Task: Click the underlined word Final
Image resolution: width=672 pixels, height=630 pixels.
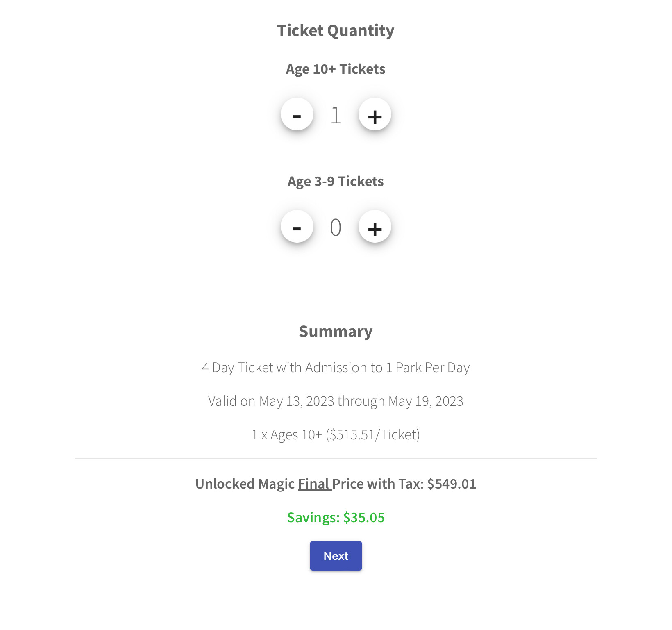Action: 314,484
